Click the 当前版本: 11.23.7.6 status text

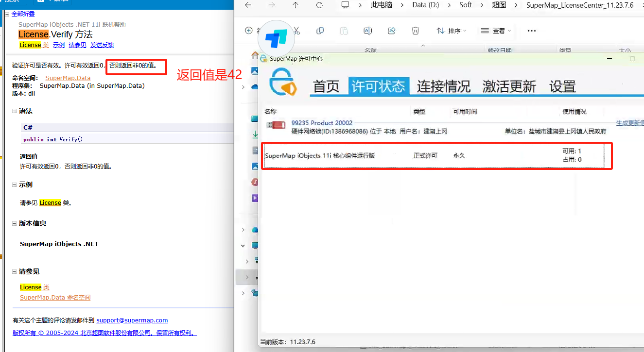pyautogui.click(x=288, y=342)
